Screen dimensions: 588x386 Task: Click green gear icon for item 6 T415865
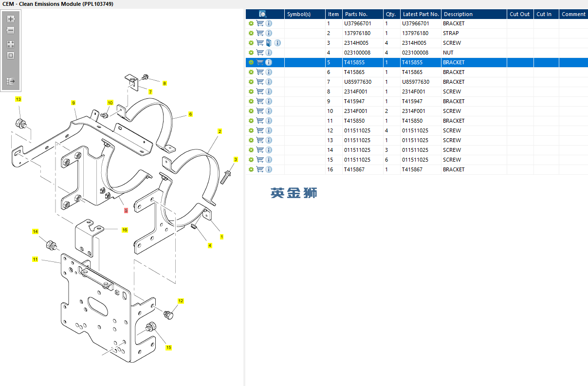(251, 72)
